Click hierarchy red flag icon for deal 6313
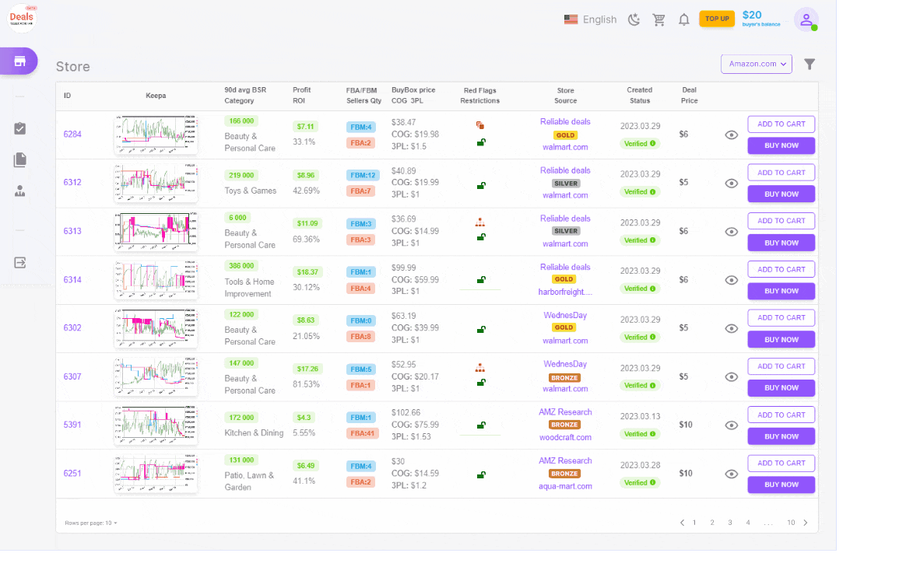This screenshot has height=588, width=899. pyautogui.click(x=480, y=222)
